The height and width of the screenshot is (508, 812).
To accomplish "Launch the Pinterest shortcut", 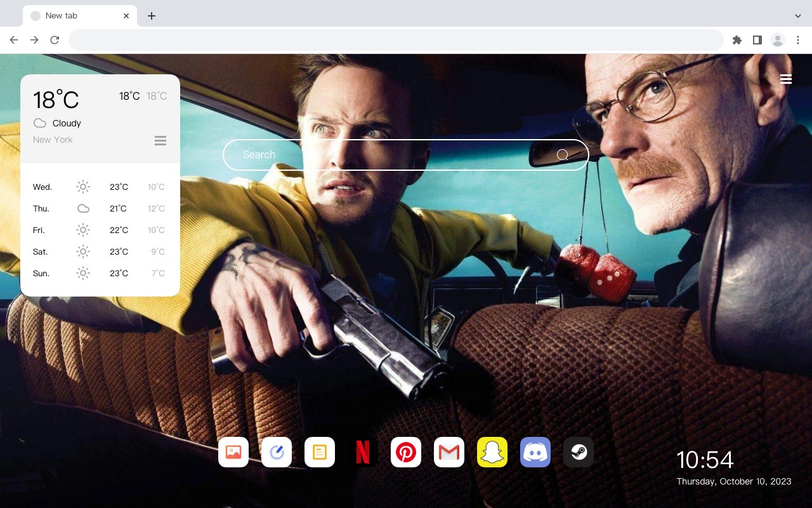I will [x=406, y=452].
